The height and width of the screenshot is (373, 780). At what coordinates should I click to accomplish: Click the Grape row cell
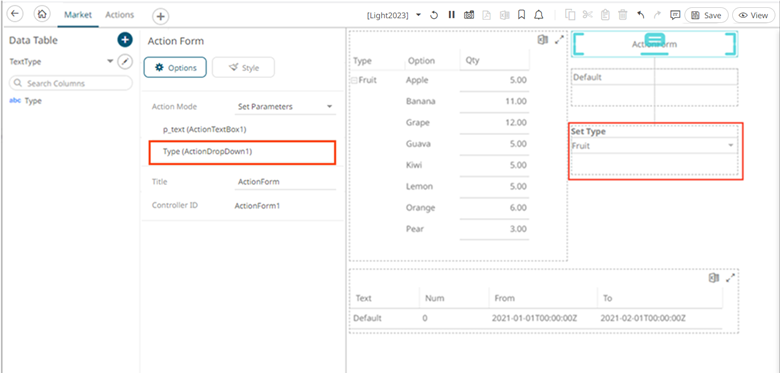click(x=417, y=122)
